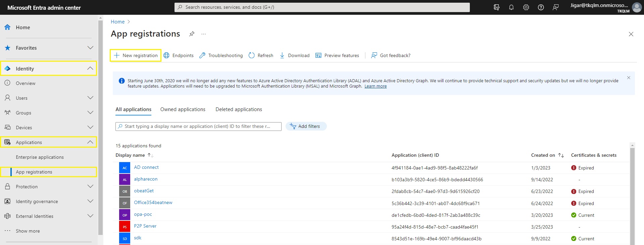Click Expired status for AD connect
Image resolution: width=644 pixels, height=245 pixels.
click(583, 168)
